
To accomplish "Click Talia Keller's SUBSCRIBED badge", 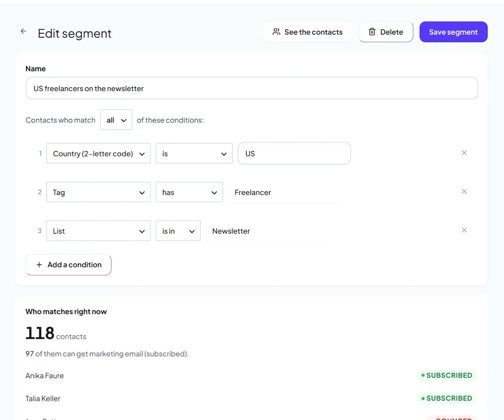I will [x=447, y=398].
